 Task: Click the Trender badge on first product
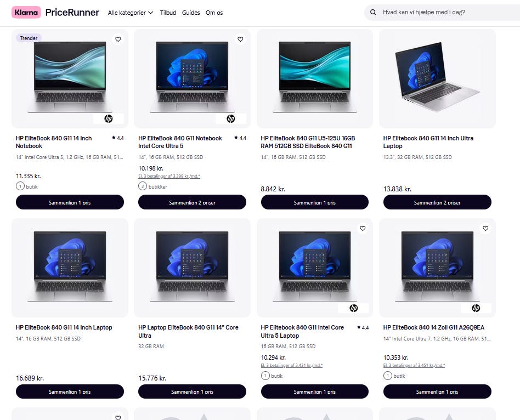[29, 38]
